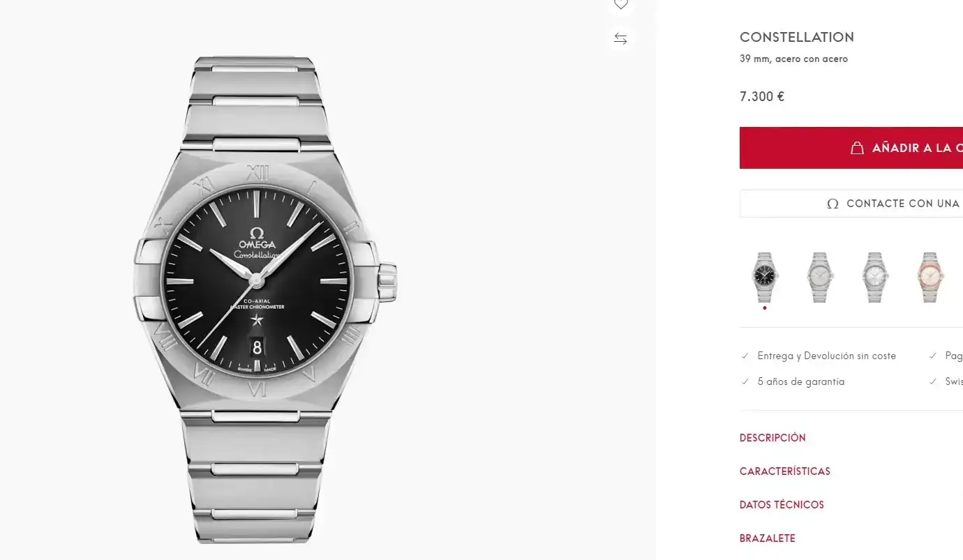
Task: Add watch to wishlist with heart icon
Action: click(x=620, y=6)
